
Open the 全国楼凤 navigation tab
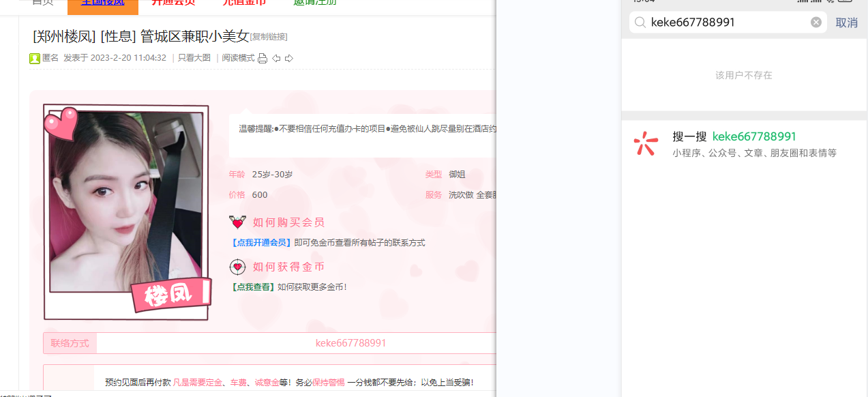pyautogui.click(x=103, y=3)
